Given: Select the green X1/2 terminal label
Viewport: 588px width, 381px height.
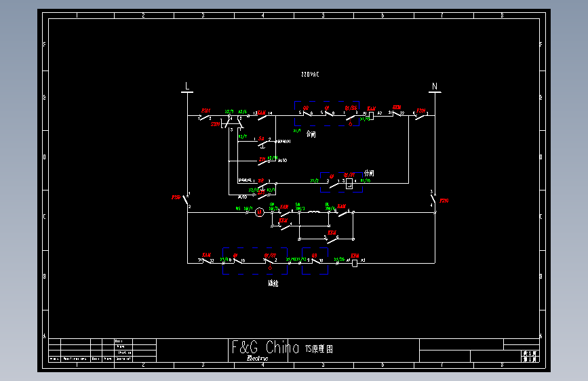Looking at the screenshot, I should 314,180.
